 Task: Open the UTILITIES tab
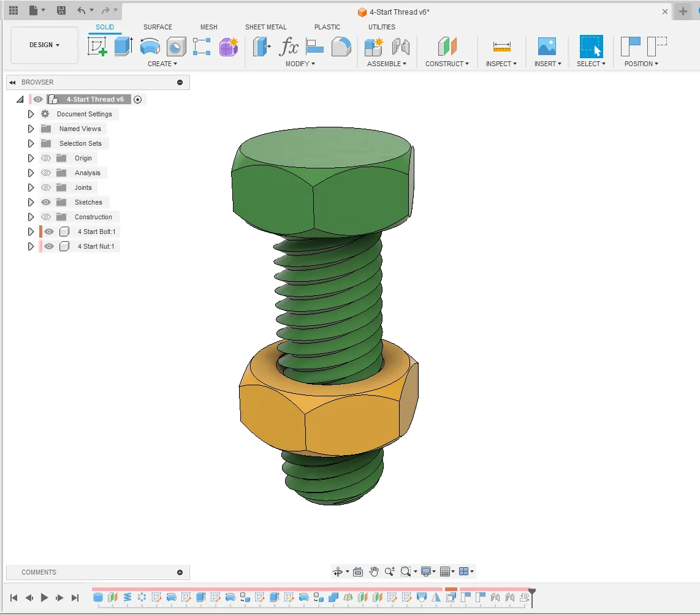(x=381, y=27)
